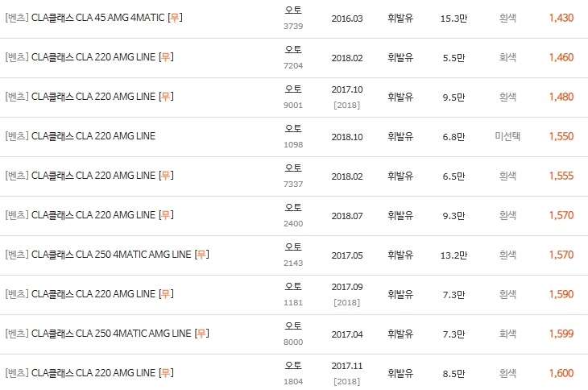Screen dimensions: 588x390
Task: Click the 오토 transmission label above number 3739
Action: [293, 10]
